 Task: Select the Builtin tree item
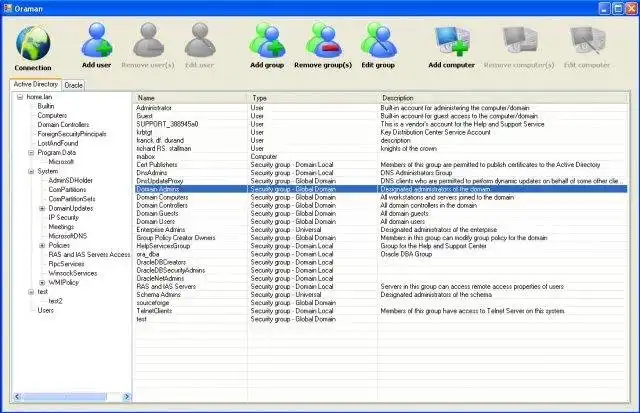46,106
